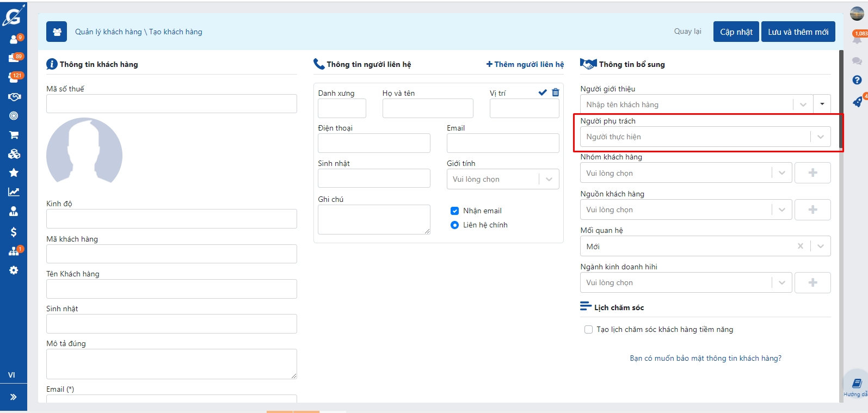Click the Cập nhật button

coord(736,32)
